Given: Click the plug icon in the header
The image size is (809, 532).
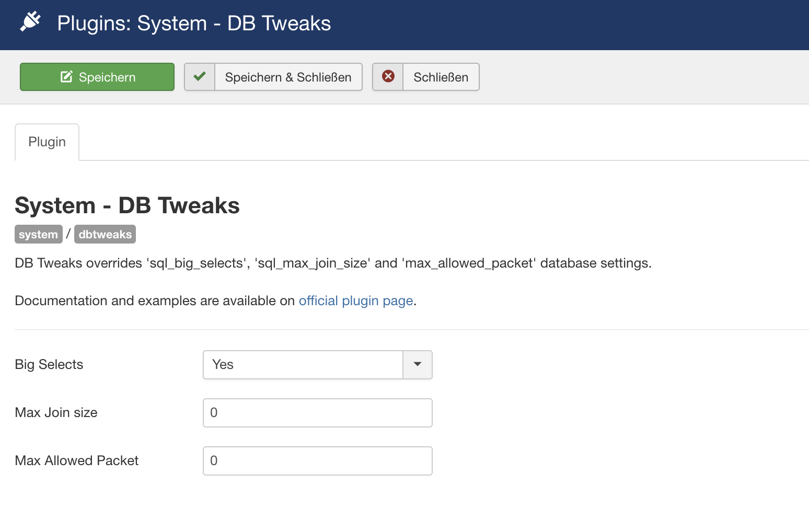Looking at the screenshot, I should pos(30,22).
